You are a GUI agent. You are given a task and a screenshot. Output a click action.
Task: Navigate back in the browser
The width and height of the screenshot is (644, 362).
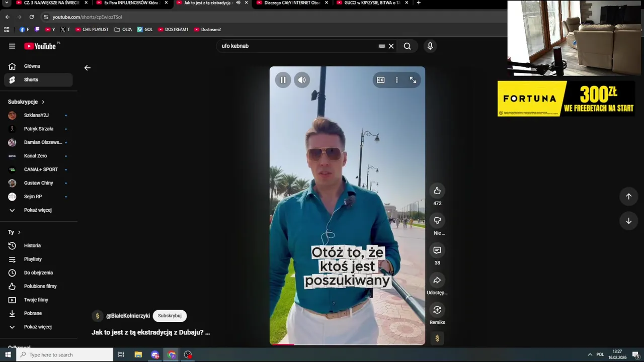(7, 17)
